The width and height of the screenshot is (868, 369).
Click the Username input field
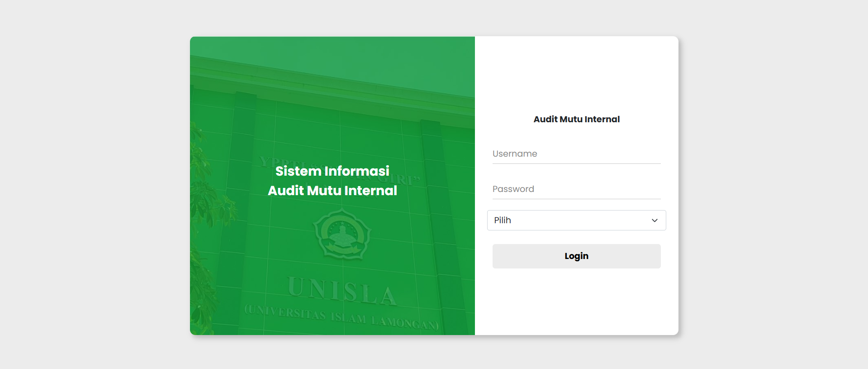click(x=576, y=154)
